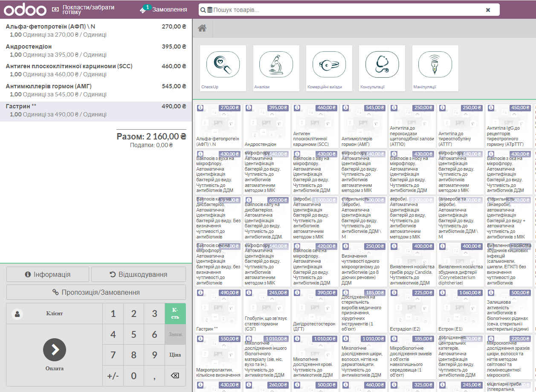Select the Комерційні виїзди category
Screen dimensions: 536x392
pyautogui.click(x=329, y=68)
